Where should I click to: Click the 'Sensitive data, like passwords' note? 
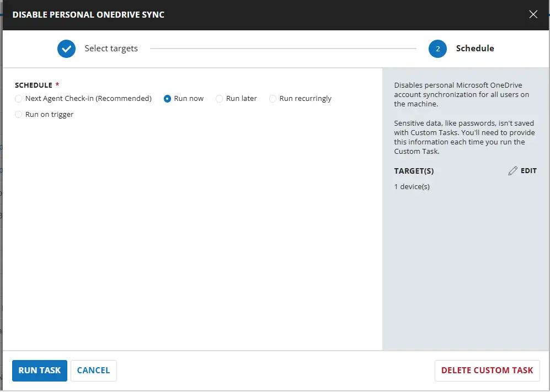(x=464, y=137)
